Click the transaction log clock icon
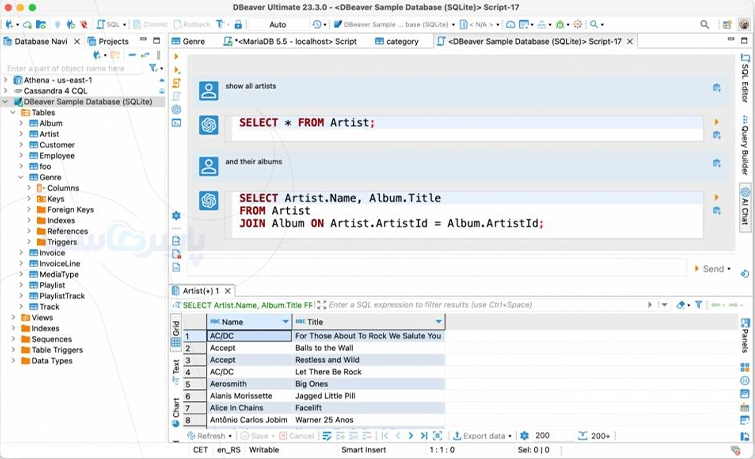755x459 pixels. (x=317, y=24)
